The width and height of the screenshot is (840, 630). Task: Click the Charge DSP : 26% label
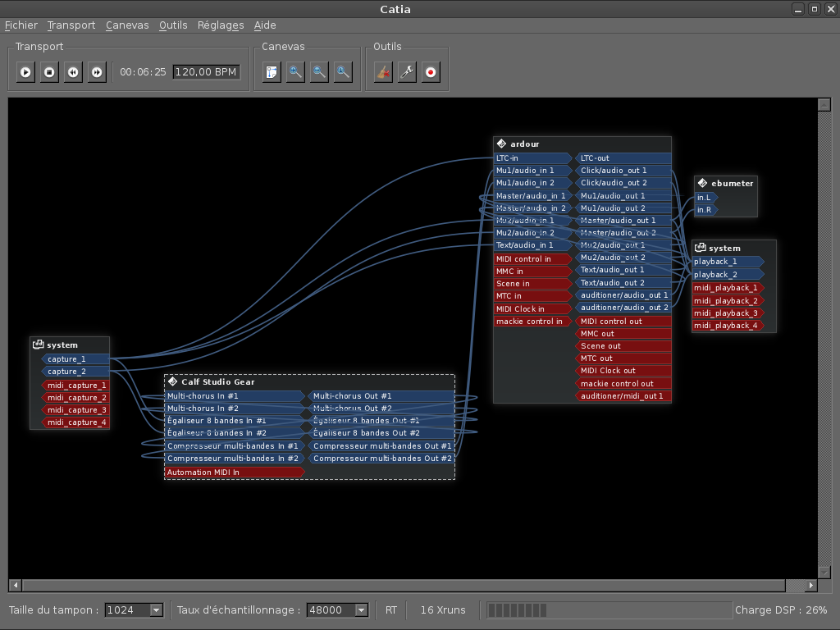781,610
